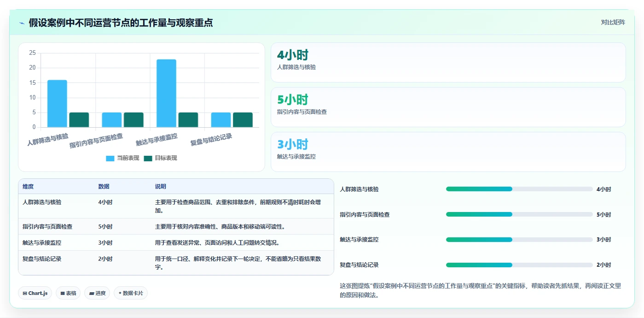This screenshot has height=318, width=644.
Task: Click the 触达与承接监控 progress row label
Action: [x=359, y=240]
